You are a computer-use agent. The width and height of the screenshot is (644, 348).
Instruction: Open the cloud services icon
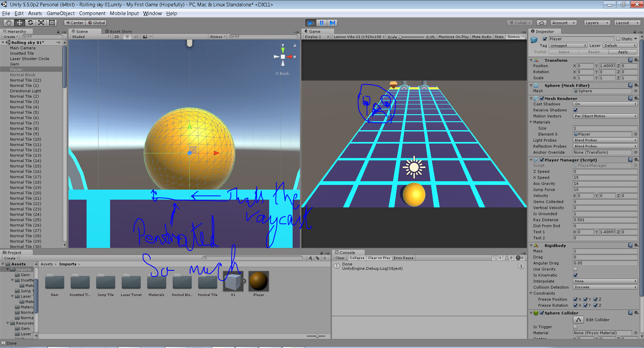(x=541, y=23)
